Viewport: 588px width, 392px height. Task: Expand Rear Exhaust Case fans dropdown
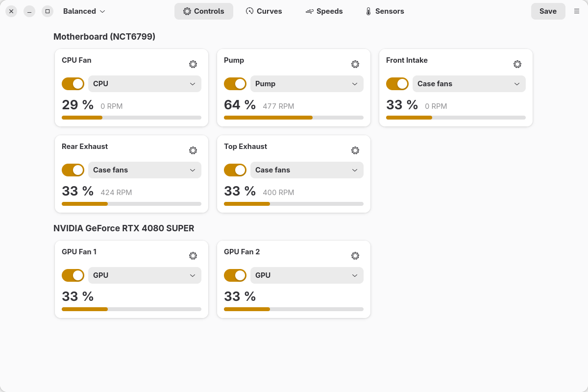[145, 170]
